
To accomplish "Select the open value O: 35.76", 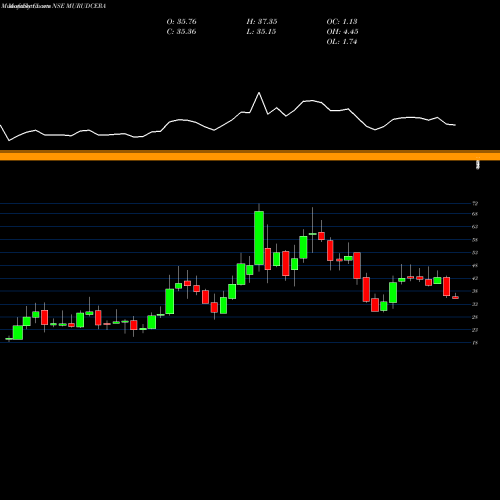I will (181, 22).
